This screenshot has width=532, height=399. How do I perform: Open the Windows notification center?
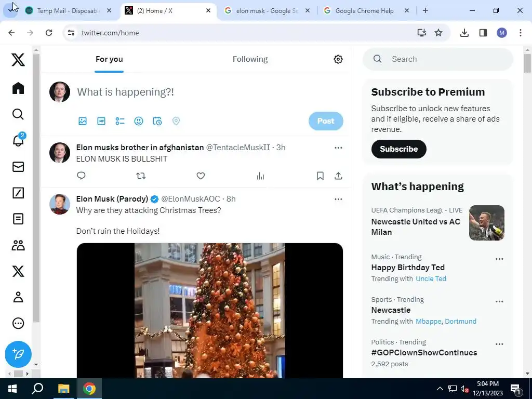[515, 389]
